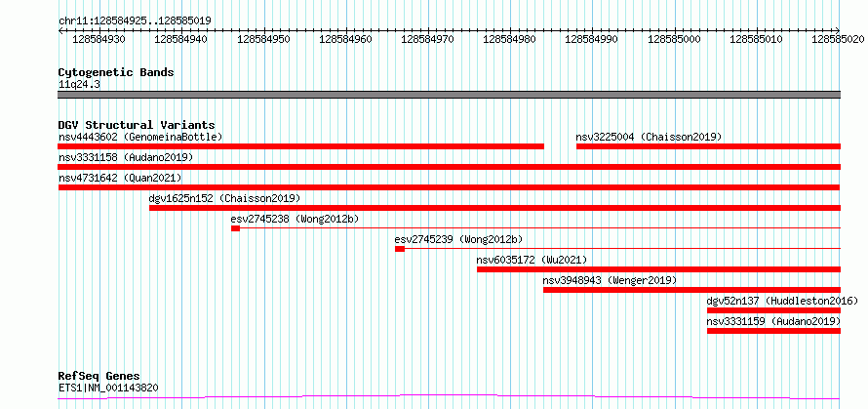The height and width of the screenshot is (409, 868).
Task: Click the Cytogenetic Bands track title
Action: coord(116,72)
